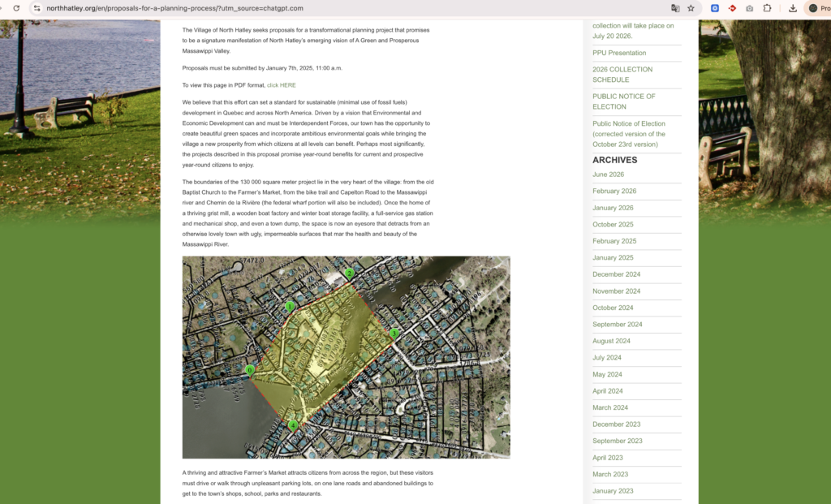Click map marker 2 on aerial map
This screenshot has height=504, width=831.
click(349, 273)
